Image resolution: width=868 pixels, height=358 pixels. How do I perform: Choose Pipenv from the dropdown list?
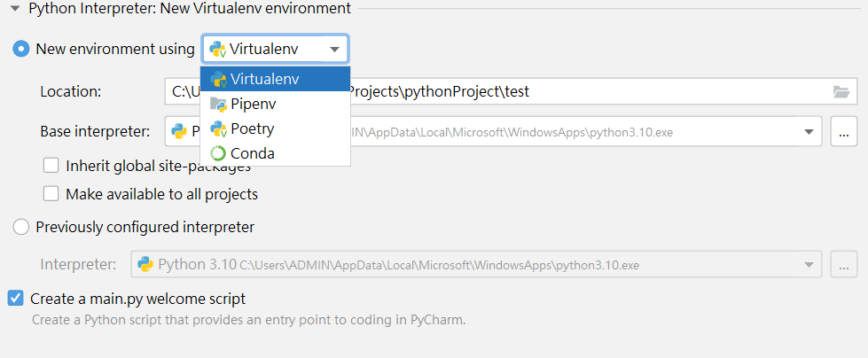pyautogui.click(x=275, y=104)
